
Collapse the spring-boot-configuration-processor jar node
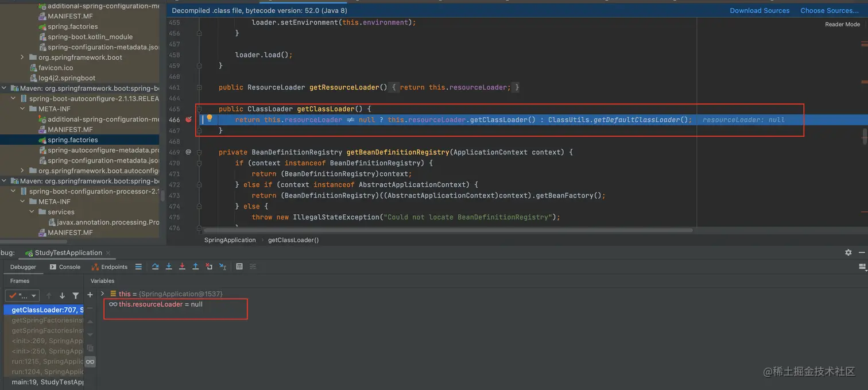[x=14, y=191]
